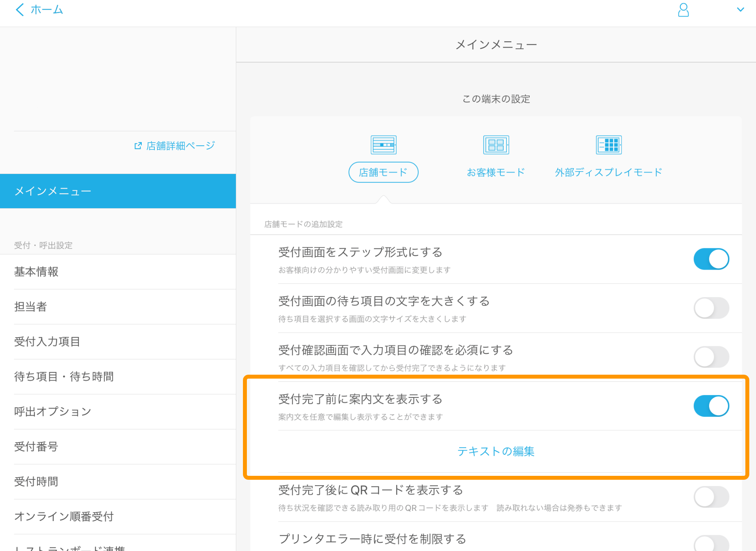The width and height of the screenshot is (756, 551).
Task: Open 呼出オプション settings item
Action: (x=118, y=412)
